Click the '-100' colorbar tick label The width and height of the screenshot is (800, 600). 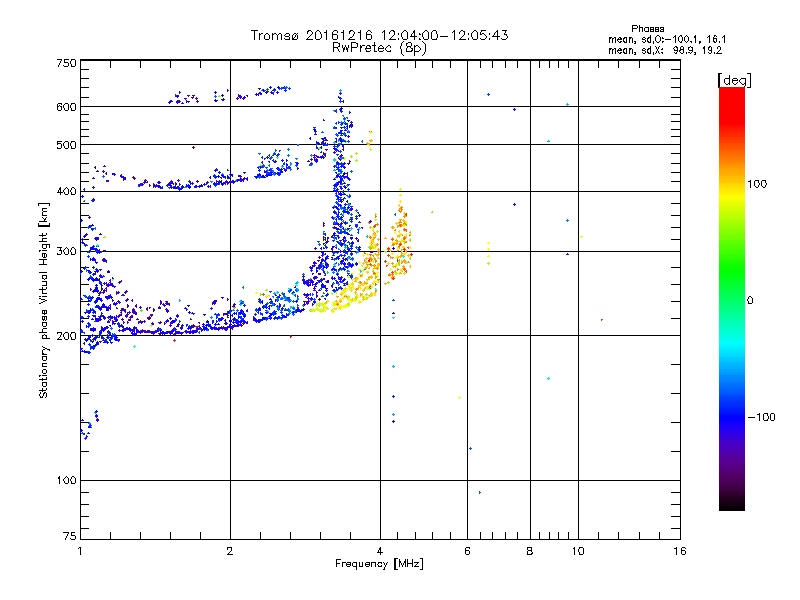[761, 417]
